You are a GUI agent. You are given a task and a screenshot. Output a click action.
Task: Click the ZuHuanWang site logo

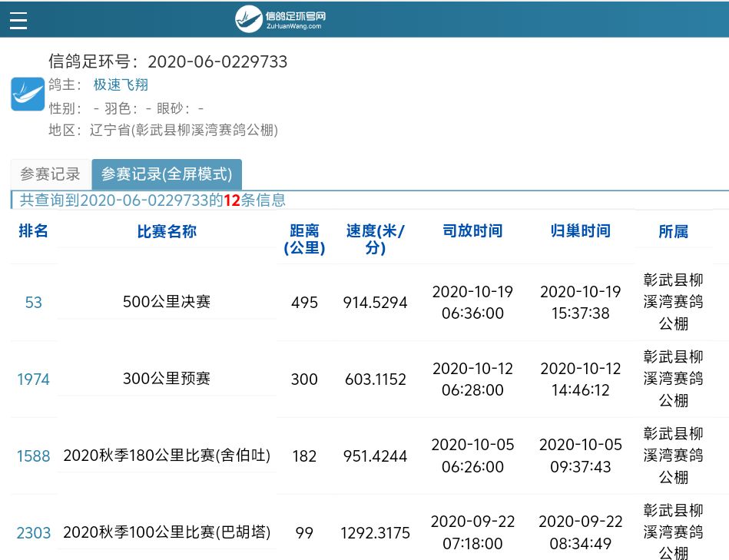point(281,19)
